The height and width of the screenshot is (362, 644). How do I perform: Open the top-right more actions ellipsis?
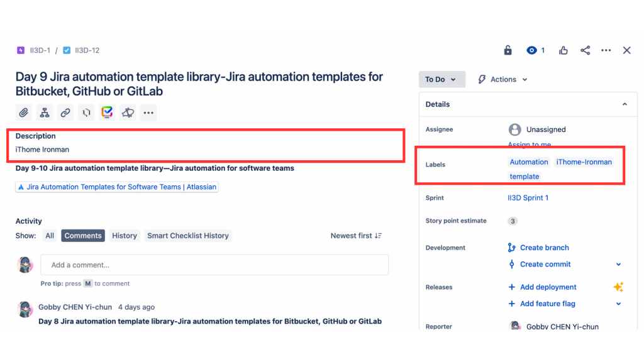pyautogui.click(x=606, y=50)
